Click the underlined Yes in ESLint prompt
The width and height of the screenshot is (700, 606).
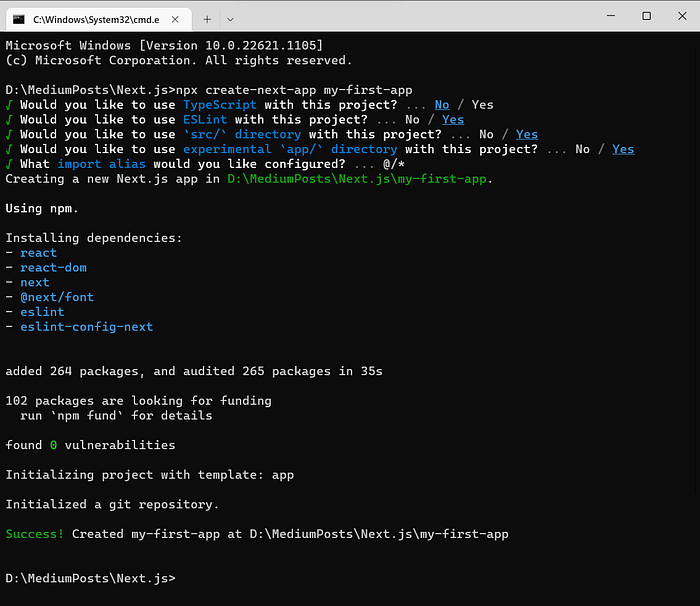click(x=453, y=120)
